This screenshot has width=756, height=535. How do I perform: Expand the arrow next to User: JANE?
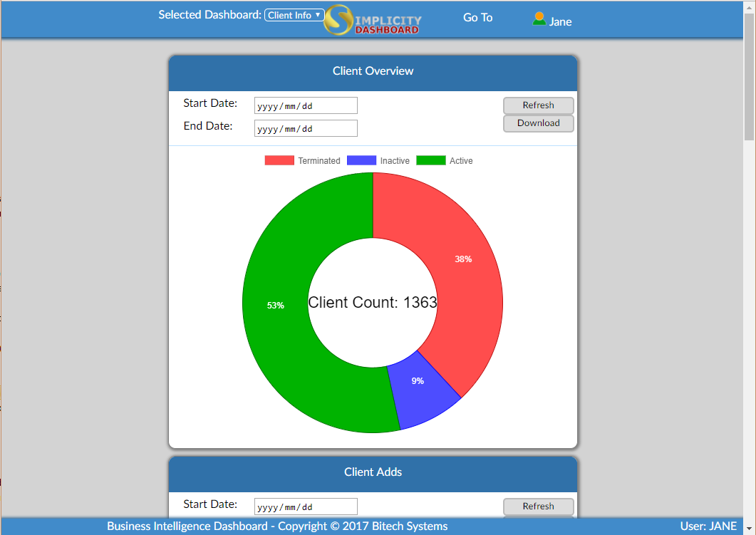tap(749, 527)
